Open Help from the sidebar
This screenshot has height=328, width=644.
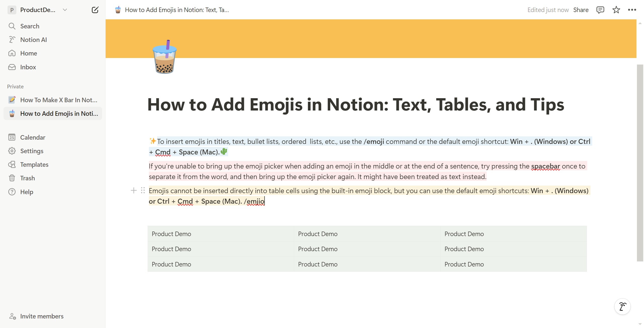tap(53, 192)
